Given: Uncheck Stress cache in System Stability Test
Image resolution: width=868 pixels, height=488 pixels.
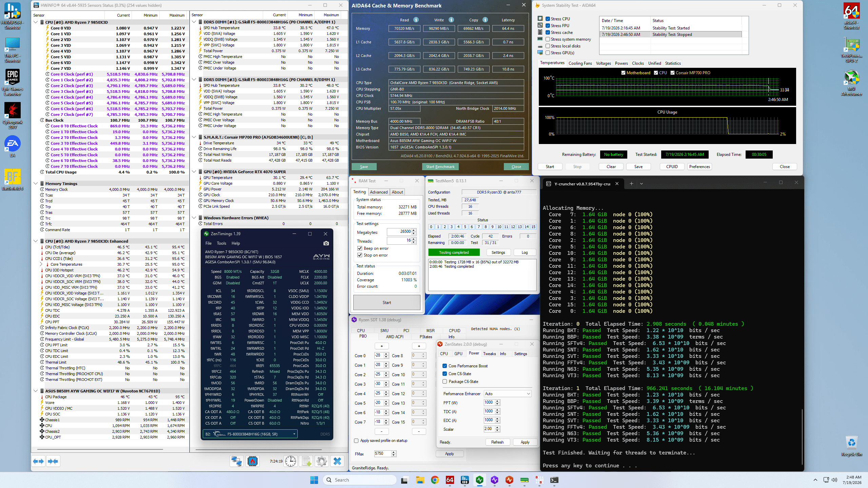Looking at the screenshot, I should point(548,33).
